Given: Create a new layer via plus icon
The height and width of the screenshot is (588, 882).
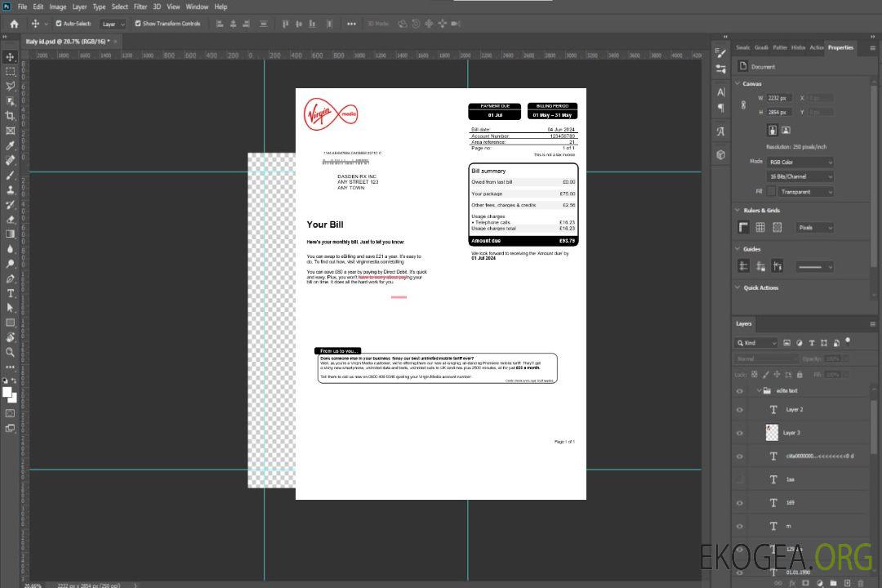Looking at the screenshot, I should (848, 583).
